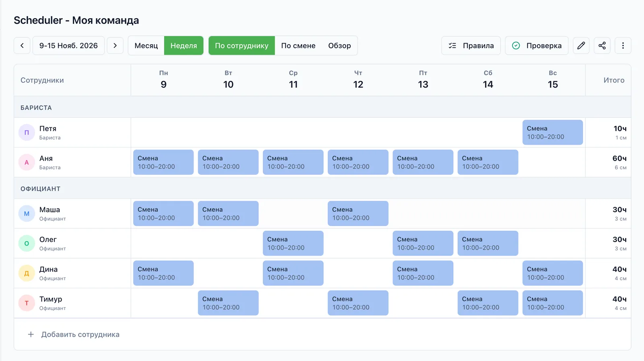Click Дина's yellow avatar icon
The height and width of the screenshot is (361, 644).
27,273
